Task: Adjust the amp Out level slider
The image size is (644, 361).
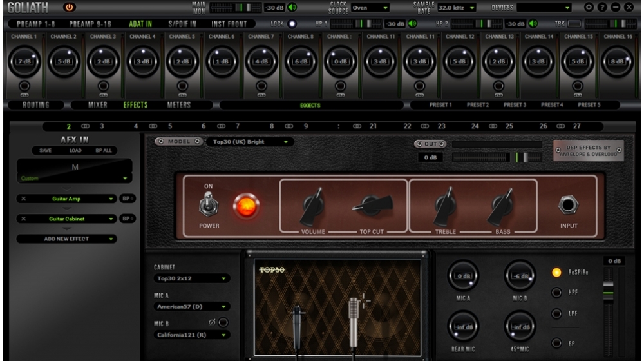Action: (497, 157)
